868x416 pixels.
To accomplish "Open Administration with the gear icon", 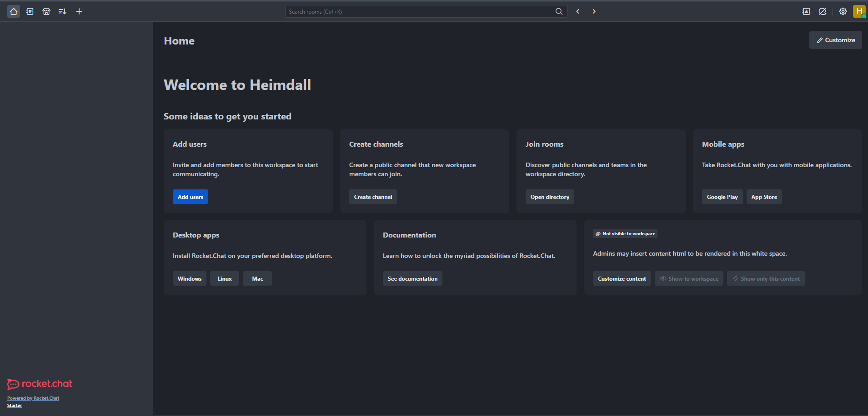I will click(x=842, y=11).
